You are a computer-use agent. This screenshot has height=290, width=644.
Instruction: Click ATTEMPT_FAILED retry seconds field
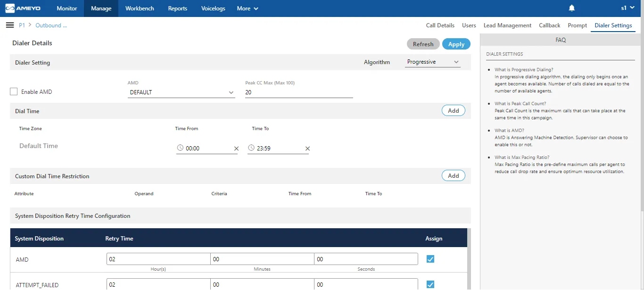(366, 284)
